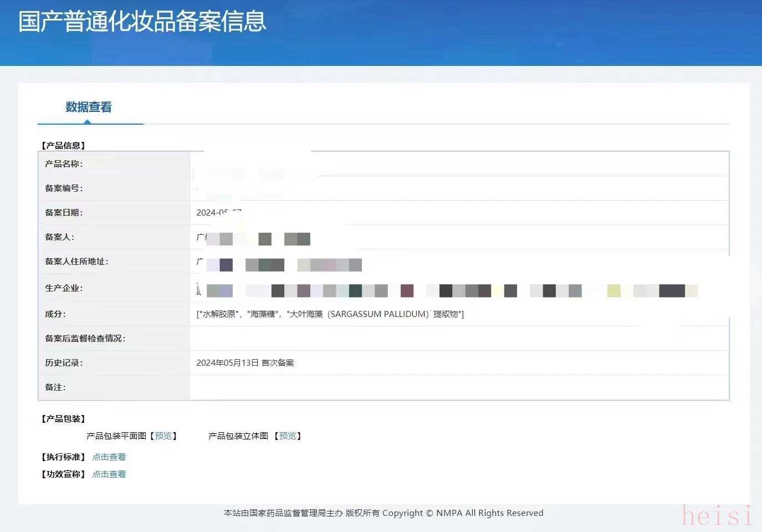Screen dimensions: 762x532
Task: Click the 备案人住所地址 row label
Action: pos(76,262)
